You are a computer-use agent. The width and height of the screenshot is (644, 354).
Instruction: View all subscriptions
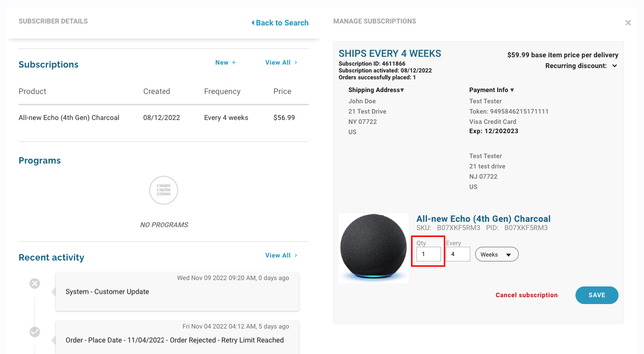[281, 63]
